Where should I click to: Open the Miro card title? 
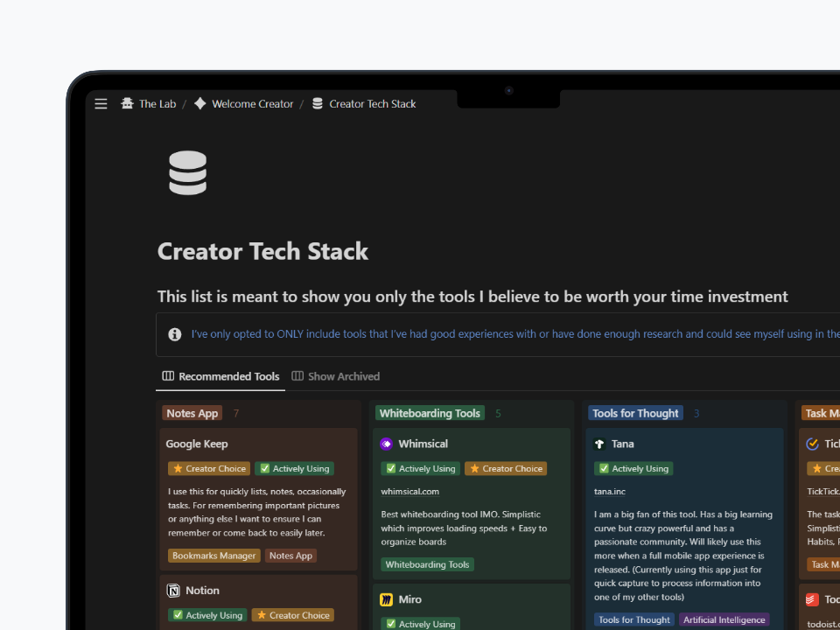tap(409, 600)
